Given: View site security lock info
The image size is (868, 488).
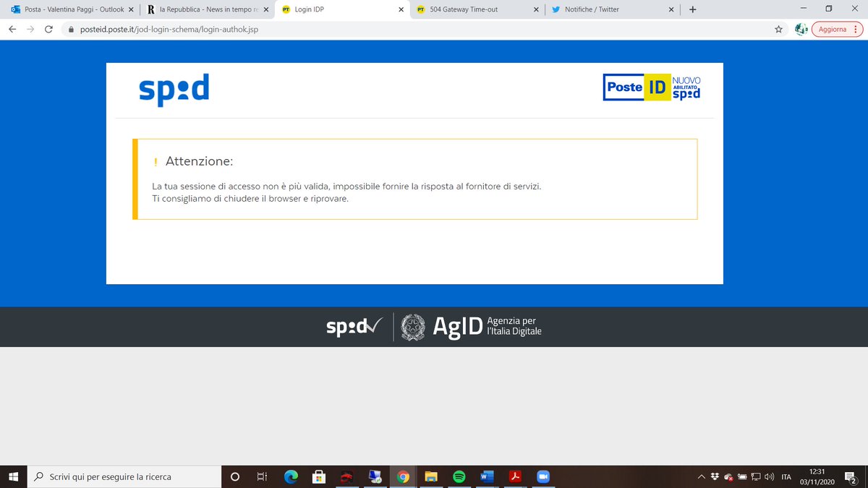Looking at the screenshot, I should (x=70, y=30).
